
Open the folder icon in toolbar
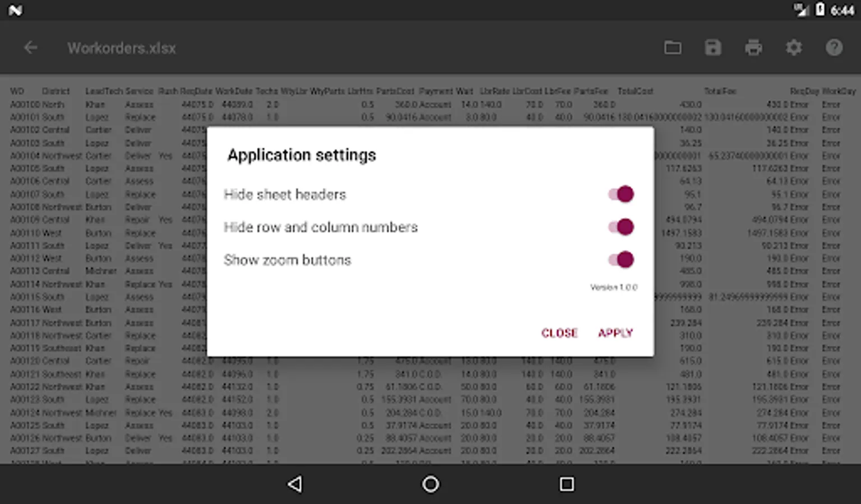click(x=673, y=48)
